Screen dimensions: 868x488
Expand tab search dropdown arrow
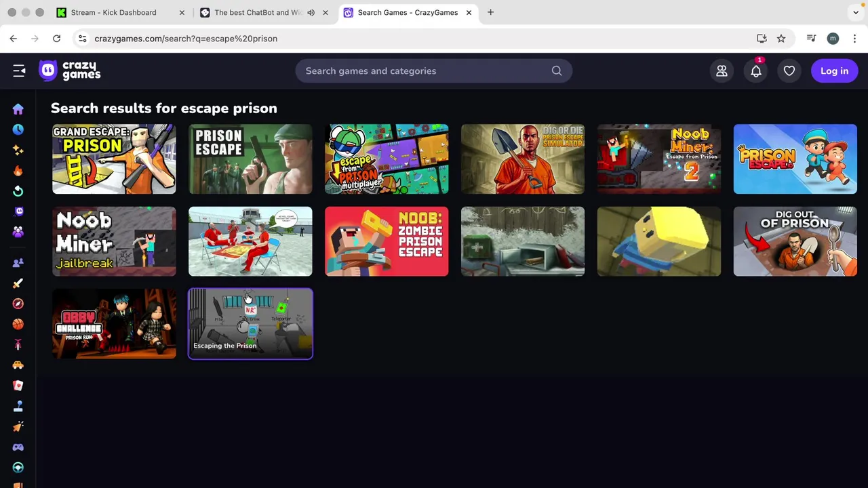pos(856,12)
